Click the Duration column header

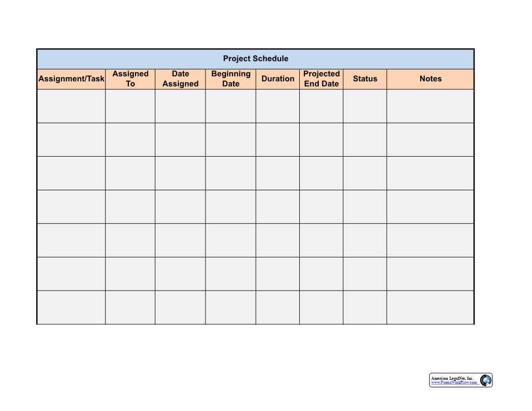click(278, 79)
